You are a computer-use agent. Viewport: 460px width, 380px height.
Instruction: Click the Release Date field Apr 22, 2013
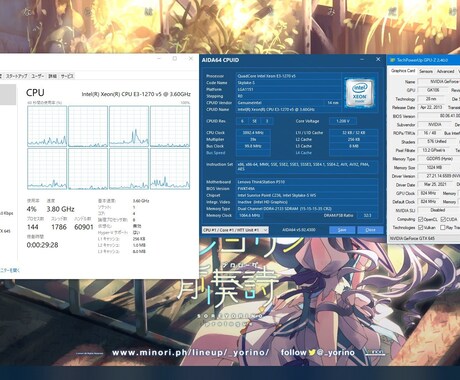pyautogui.click(x=431, y=107)
